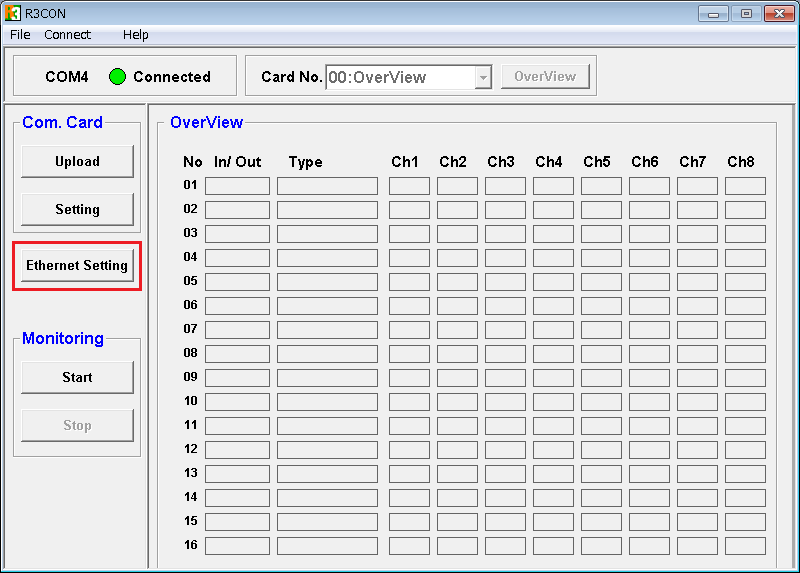800x573 pixels.
Task: Start monitoring
Action: point(77,378)
